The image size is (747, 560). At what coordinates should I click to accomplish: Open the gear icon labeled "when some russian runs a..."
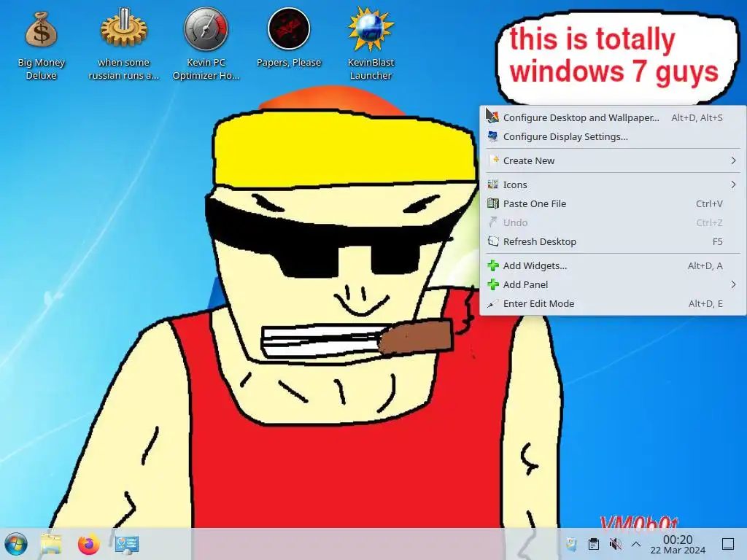pos(123,45)
